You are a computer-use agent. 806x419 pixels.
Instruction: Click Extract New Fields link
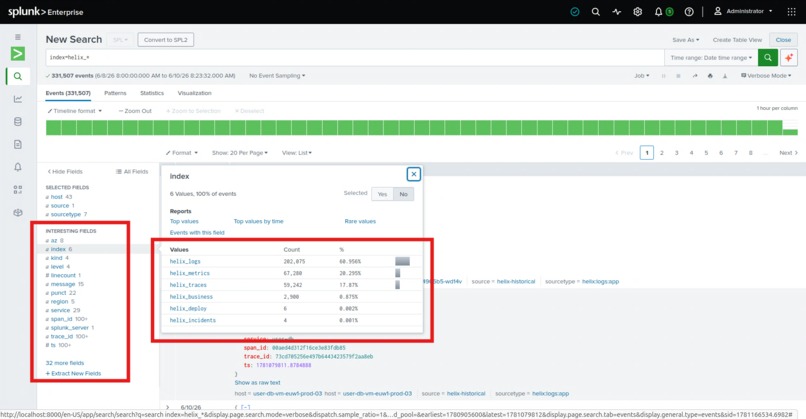tap(74, 373)
